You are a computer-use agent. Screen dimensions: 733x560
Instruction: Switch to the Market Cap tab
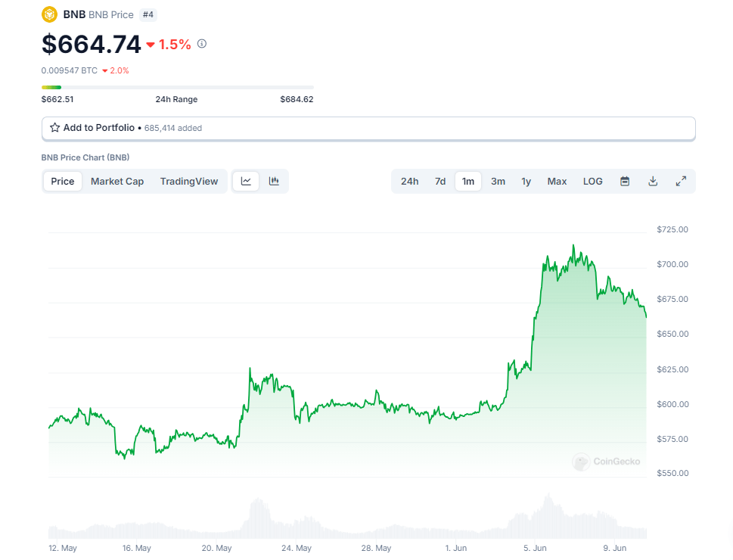pyautogui.click(x=117, y=181)
